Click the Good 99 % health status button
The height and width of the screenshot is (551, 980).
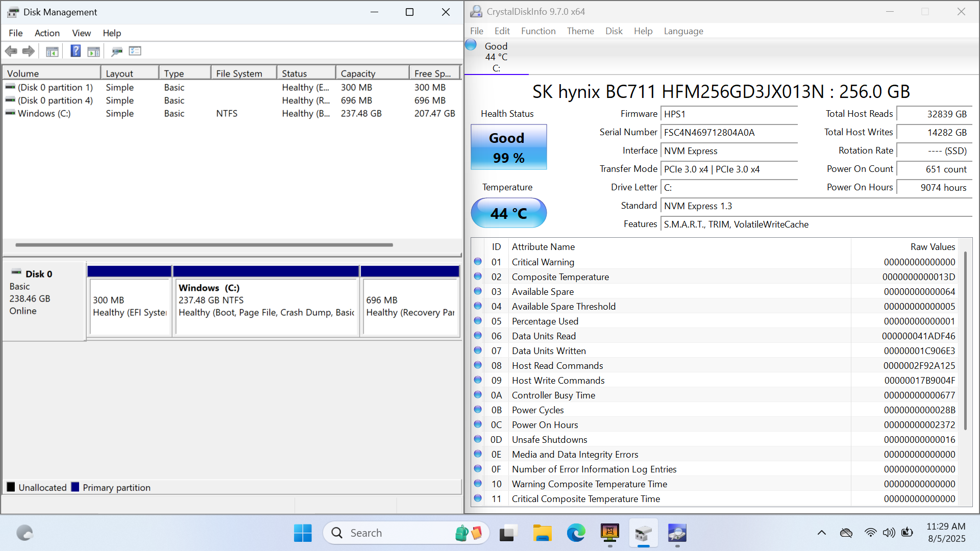pos(508,147)
